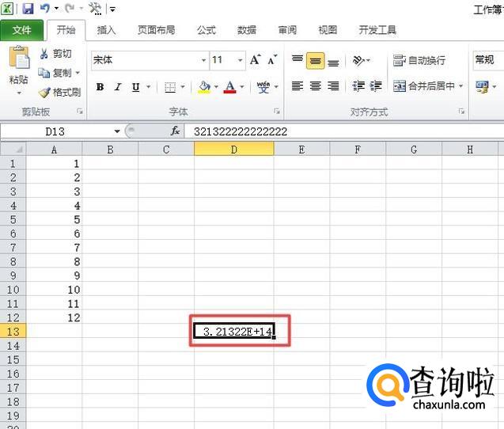
Task: Open the underline style dropdown arrow
Action: 149,86
